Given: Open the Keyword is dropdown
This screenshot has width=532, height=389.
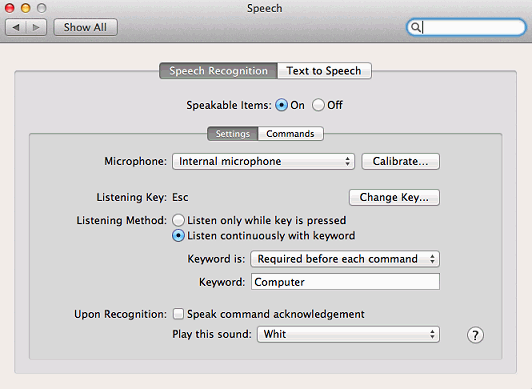Looking at the screenshot, I should pos(345,259).
